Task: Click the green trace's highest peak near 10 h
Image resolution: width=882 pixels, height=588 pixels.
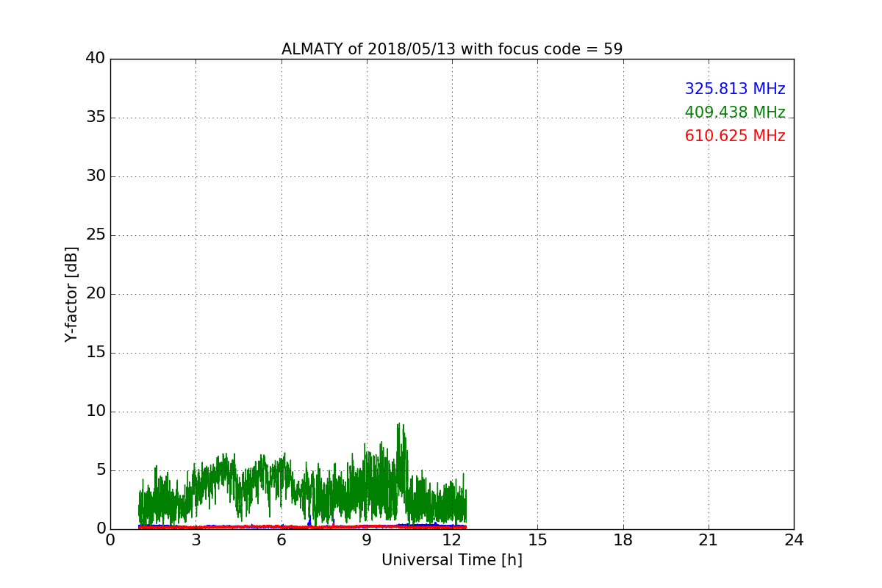Action: [x=398, y=424]
